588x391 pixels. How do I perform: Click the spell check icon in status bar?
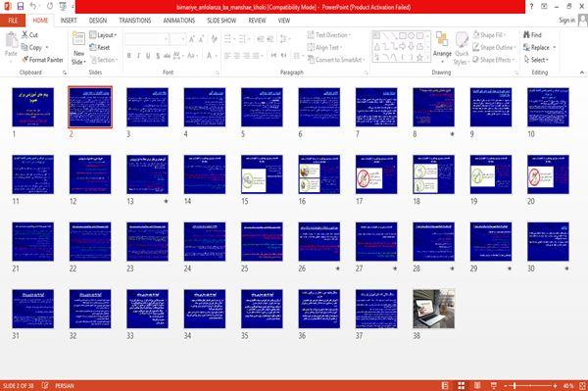(x=45, y=385)
